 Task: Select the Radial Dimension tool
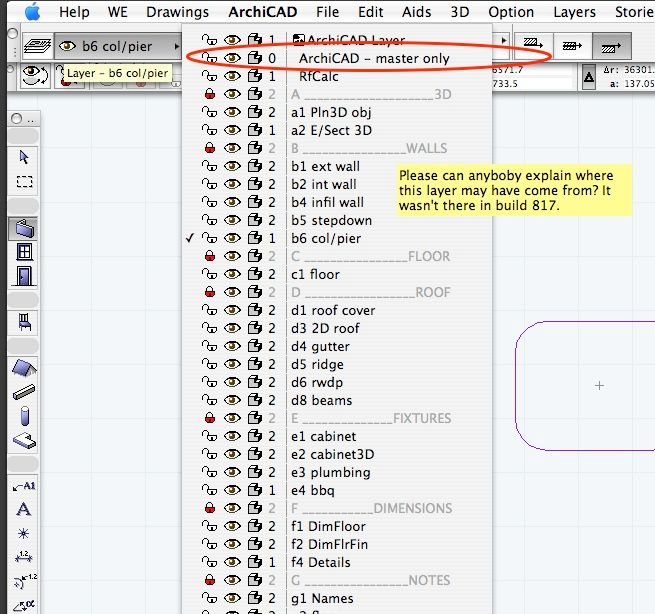[x=24, y=581]
